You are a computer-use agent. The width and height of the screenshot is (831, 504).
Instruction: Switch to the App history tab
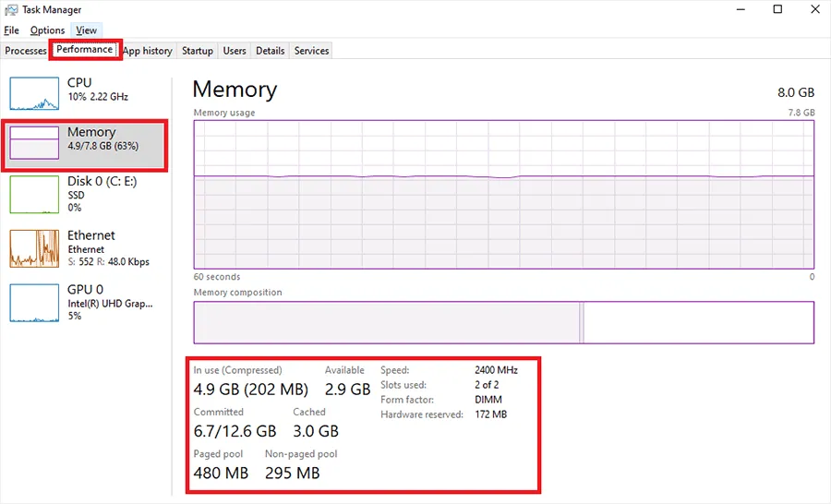tap(148, 51)
